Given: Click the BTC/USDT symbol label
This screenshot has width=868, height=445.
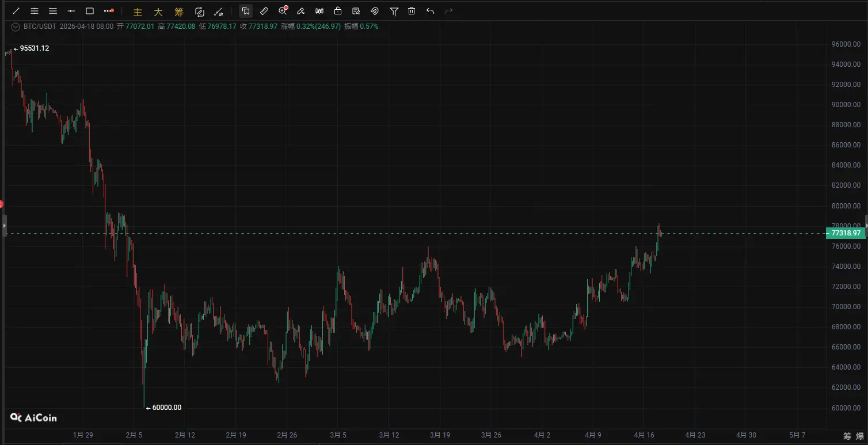Looking at the screenshot, I should point(40,26).
